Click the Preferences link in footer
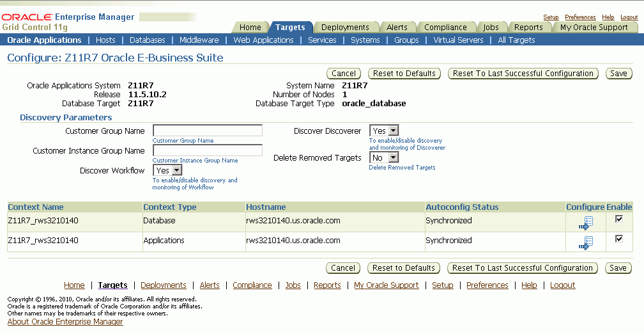 click(487, 285)
